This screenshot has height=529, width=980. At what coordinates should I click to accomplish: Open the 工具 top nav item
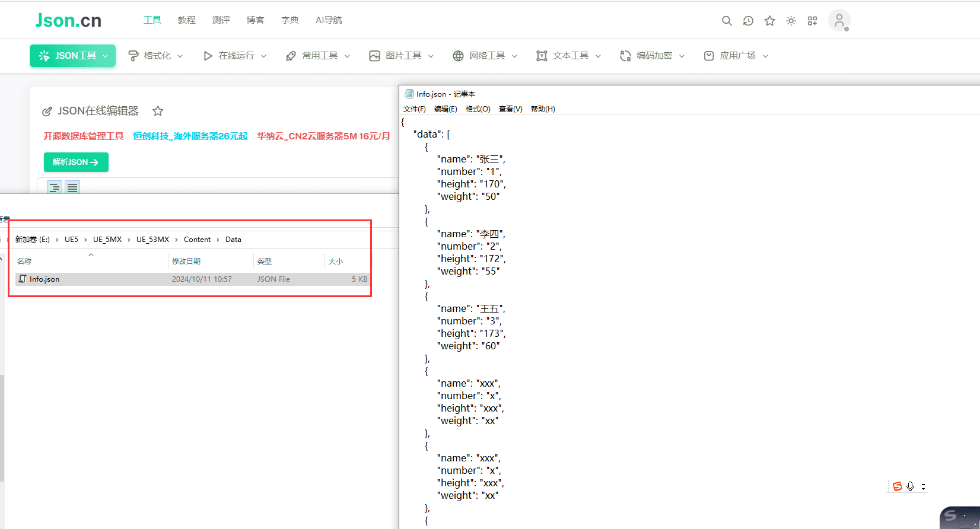click(152, 20)
